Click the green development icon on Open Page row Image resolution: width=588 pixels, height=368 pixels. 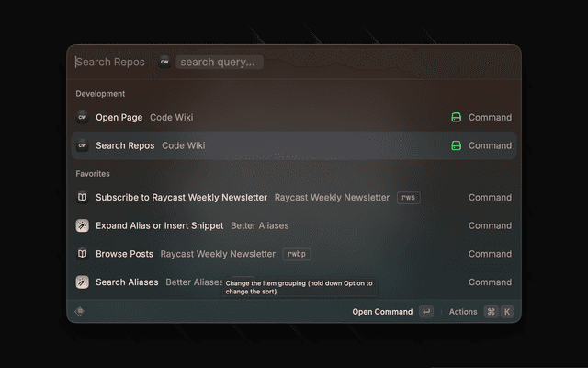pyautogui.click(x=456, y=118)
